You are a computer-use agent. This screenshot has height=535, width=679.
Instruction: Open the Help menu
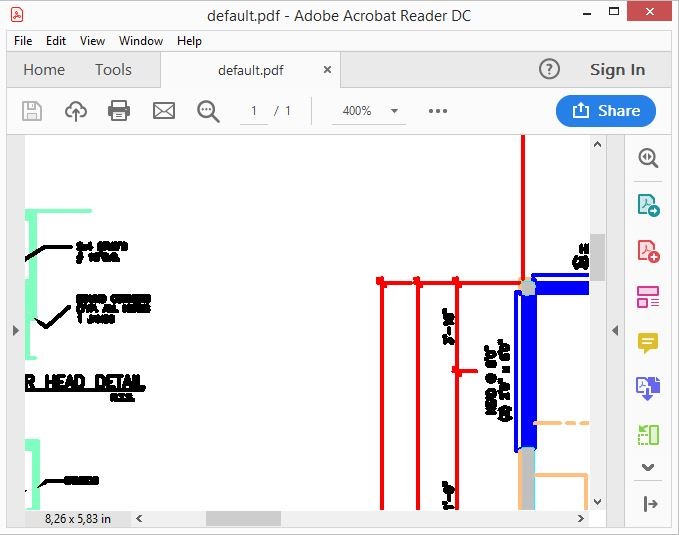coord(189,41)
